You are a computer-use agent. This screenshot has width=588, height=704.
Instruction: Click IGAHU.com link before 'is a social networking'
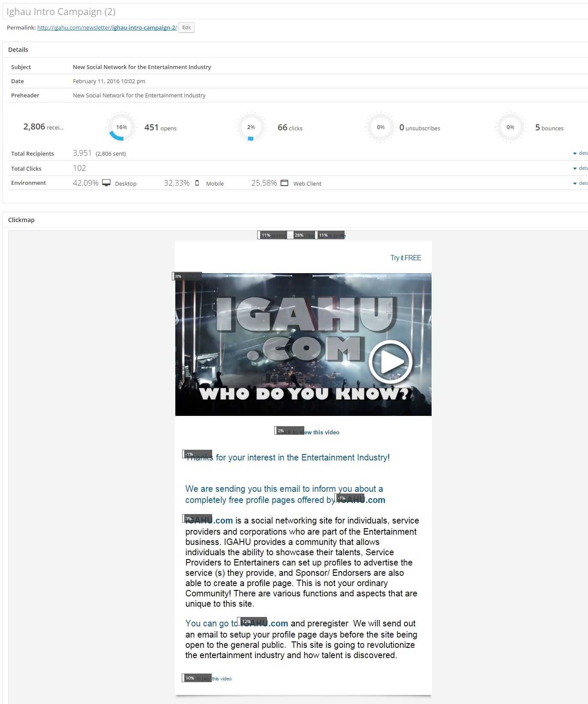coord(209,520)
